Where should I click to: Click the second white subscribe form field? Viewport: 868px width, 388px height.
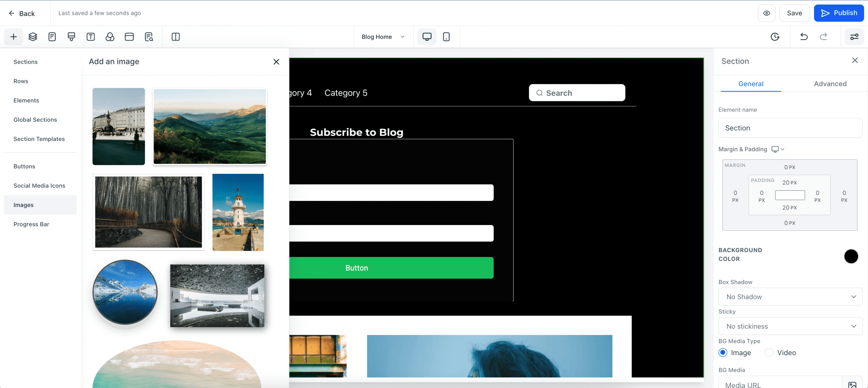tap(391, 233)
